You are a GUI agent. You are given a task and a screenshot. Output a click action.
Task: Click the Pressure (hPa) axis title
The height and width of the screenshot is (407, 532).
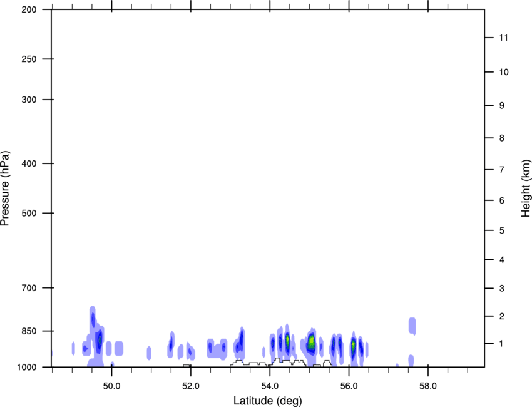click(5, 188)
